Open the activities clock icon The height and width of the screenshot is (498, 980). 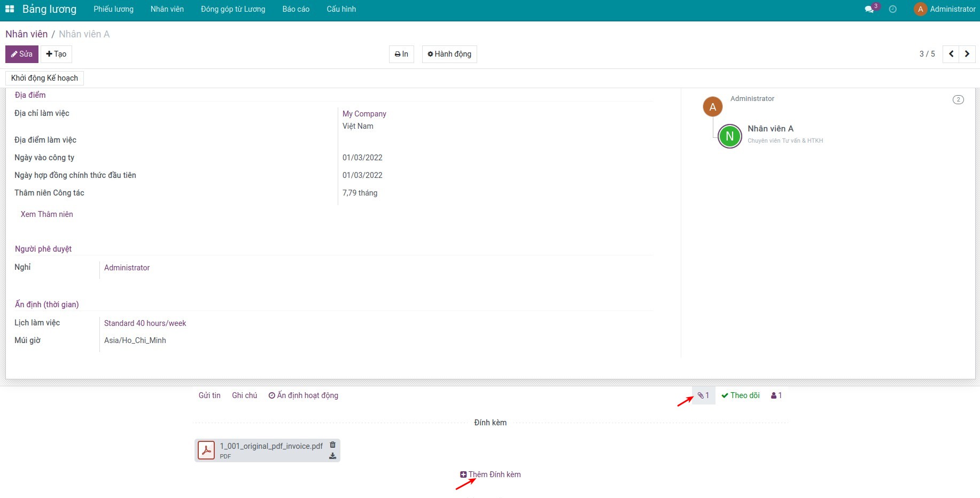click(x=892, y=10)
